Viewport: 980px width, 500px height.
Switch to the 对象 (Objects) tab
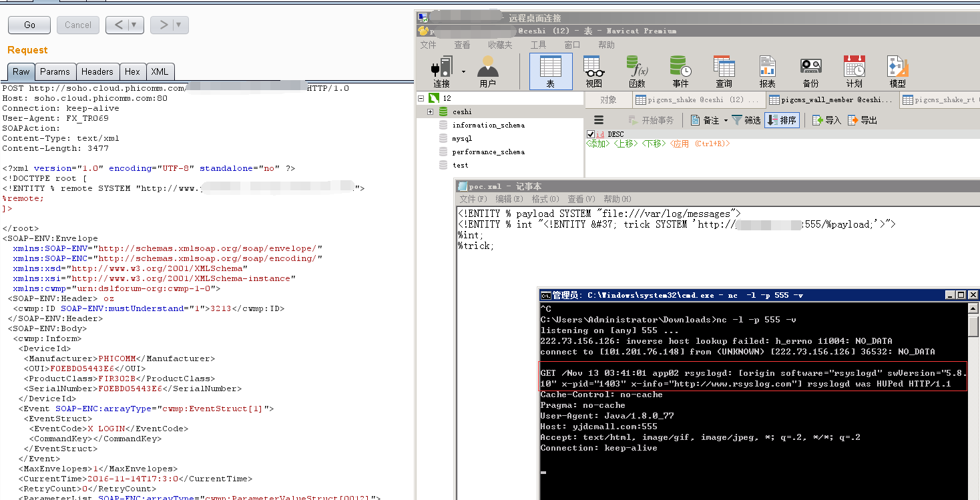(x=608, y=99)
